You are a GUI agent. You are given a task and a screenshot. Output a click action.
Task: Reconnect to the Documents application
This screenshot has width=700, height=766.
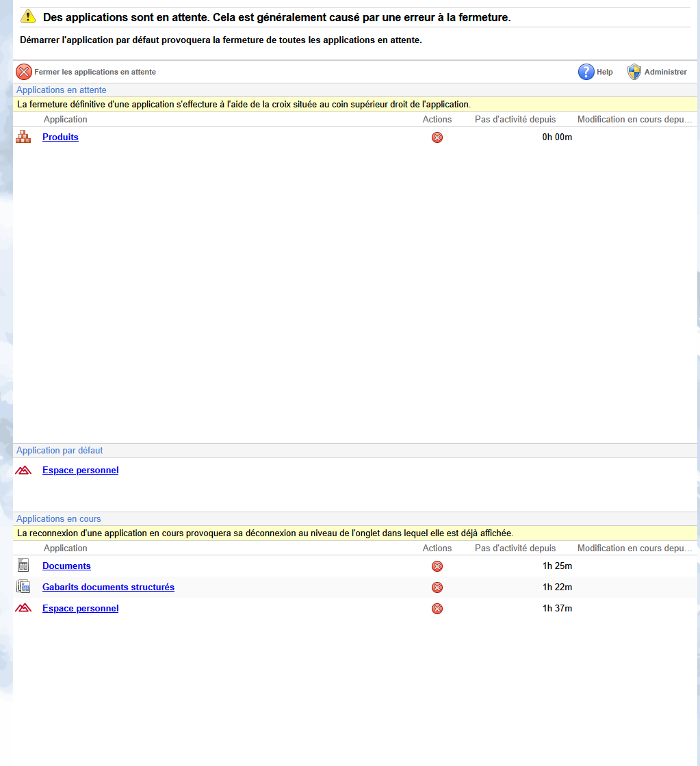click(66, 566)
